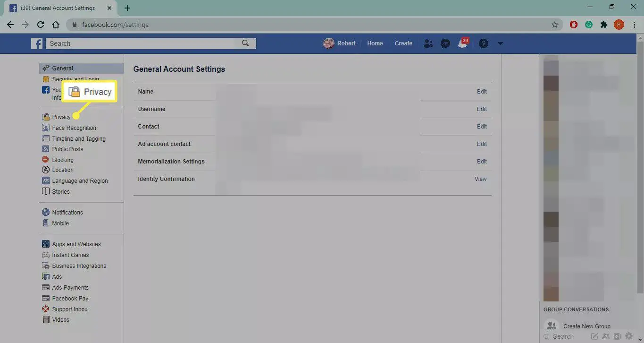Edit Memorialization Settings row
644x343 pixels.
coord(482,162)
